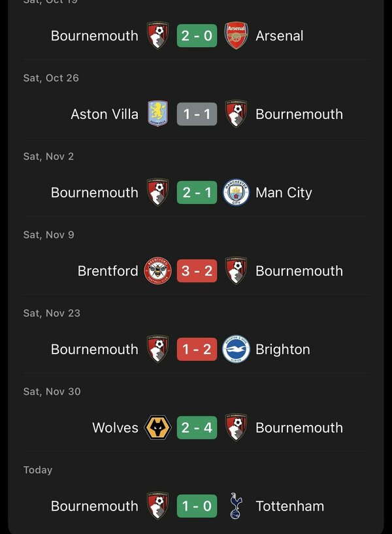Click Bournemouth crest in the Tottenham match
Image resolution: width=392 pixels, height=534 pixels.
pos(157,507)
